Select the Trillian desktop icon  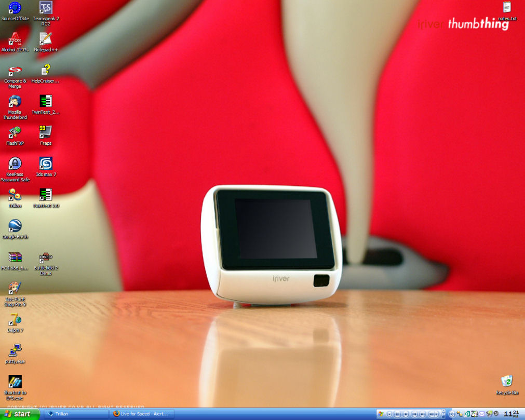click(x=15, y=198)
